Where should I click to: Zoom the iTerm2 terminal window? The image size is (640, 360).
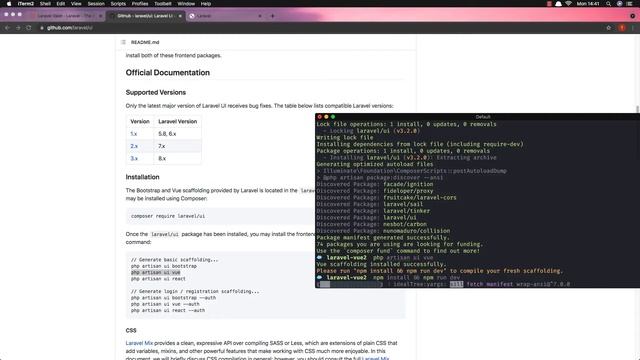pos(333,117)
